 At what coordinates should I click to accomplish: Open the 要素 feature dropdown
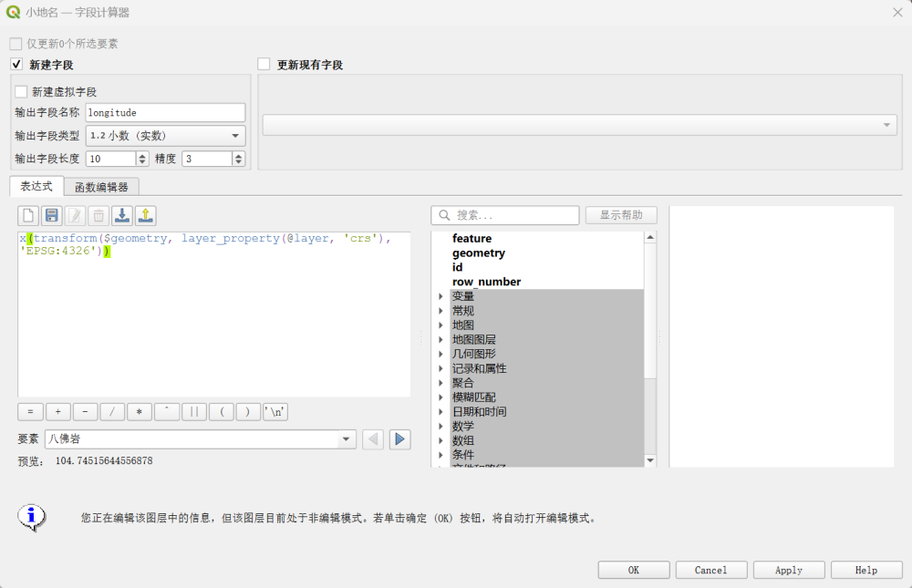point(346,439)
